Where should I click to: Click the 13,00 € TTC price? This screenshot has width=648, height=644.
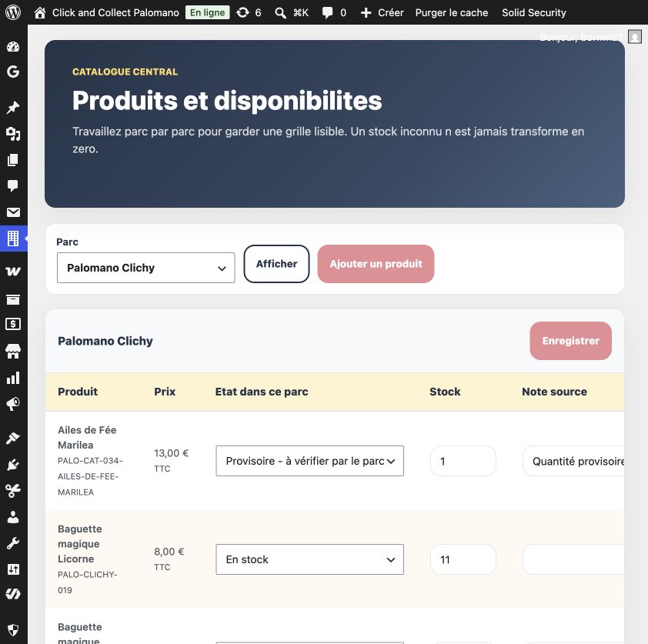171,461
